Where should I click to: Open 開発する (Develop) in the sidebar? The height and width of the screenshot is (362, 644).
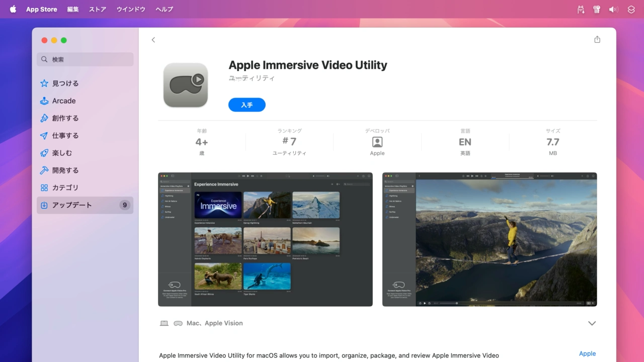(65, 170)
